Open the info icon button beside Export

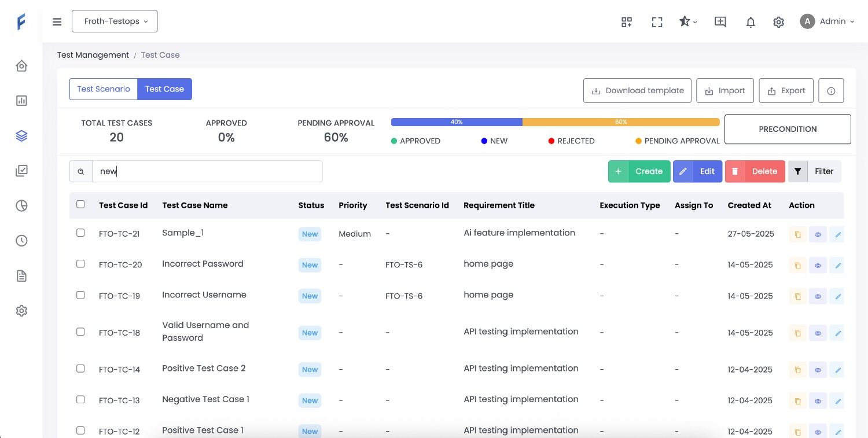831,91
